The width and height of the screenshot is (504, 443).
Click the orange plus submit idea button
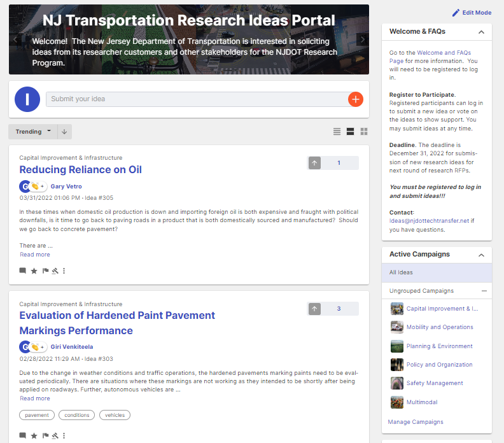pyautogui.click(x=355, y=99)
